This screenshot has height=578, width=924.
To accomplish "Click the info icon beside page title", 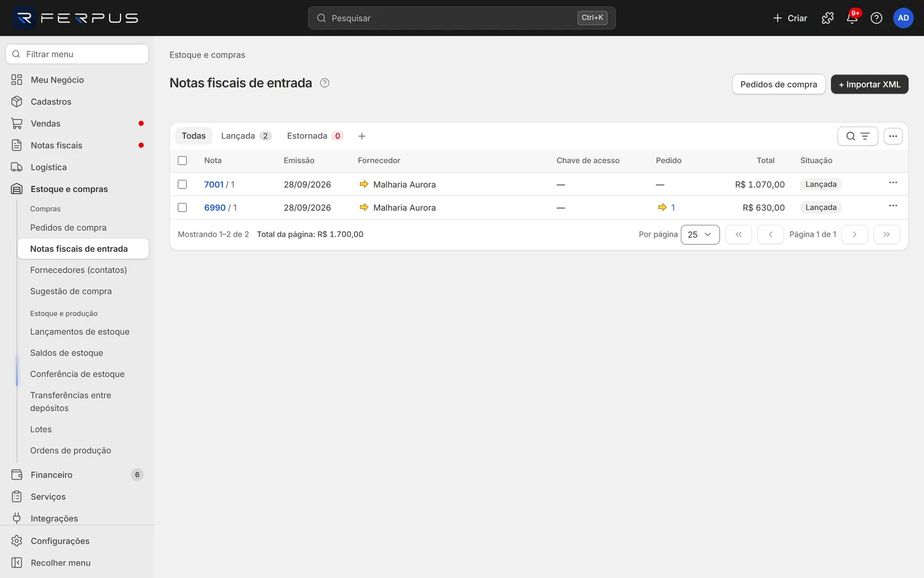I will pyautogui.click(x=325, y=83).
